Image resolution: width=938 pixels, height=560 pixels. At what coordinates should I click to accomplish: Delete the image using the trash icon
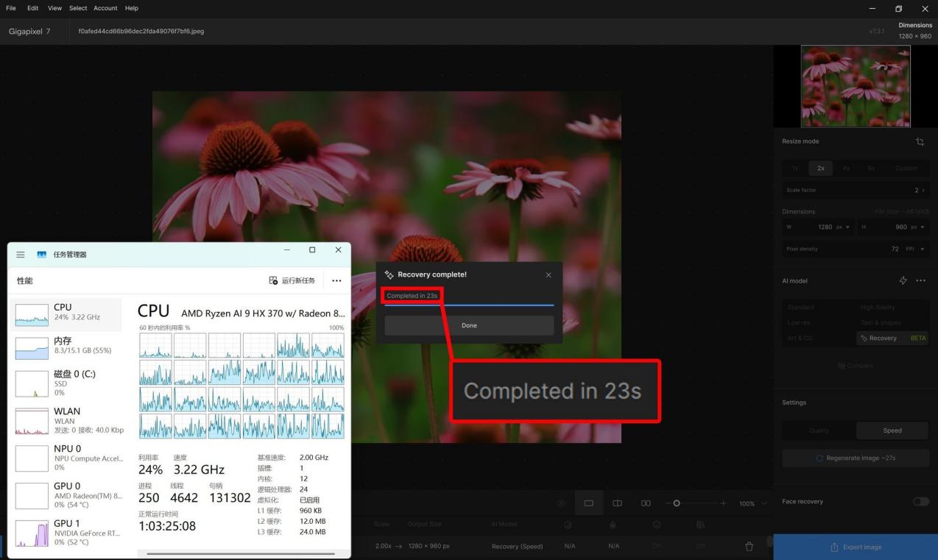click(x=749, y=546)
